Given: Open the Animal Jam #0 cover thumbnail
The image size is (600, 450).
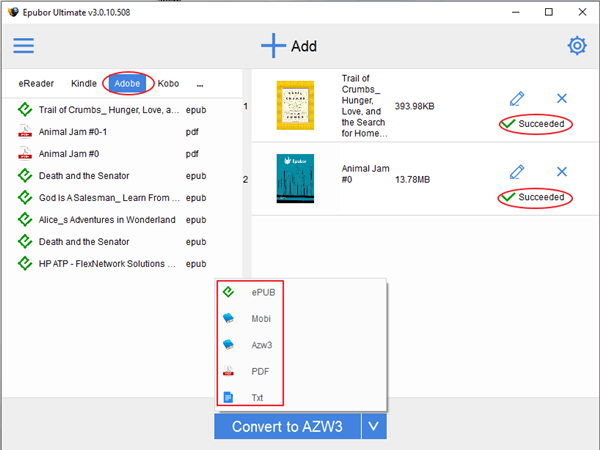Looking at the screenshot, I should pos(295,178).
